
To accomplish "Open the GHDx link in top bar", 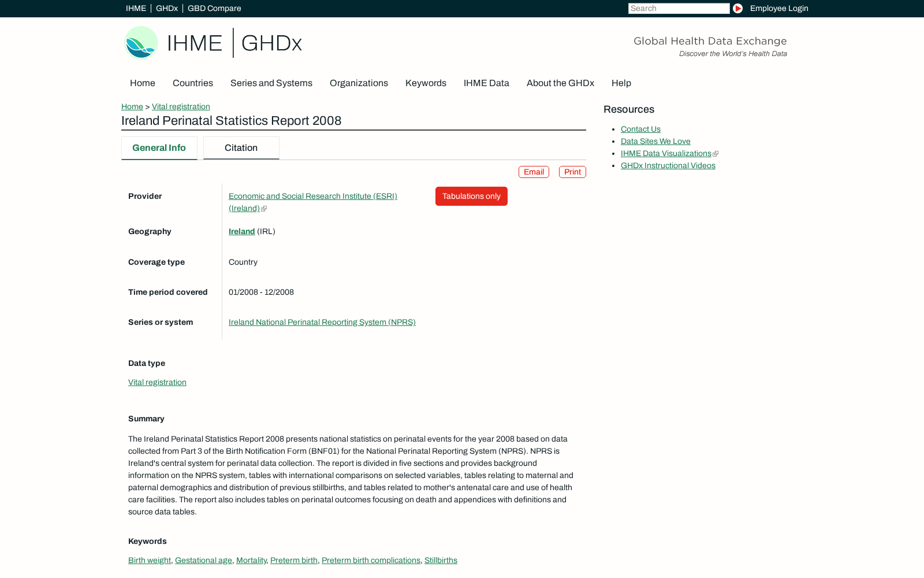I will 167,8.
